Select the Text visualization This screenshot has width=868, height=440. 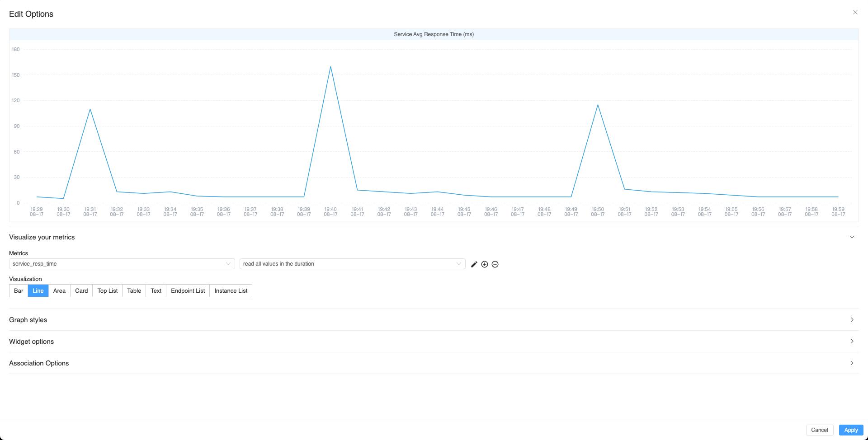156,291
